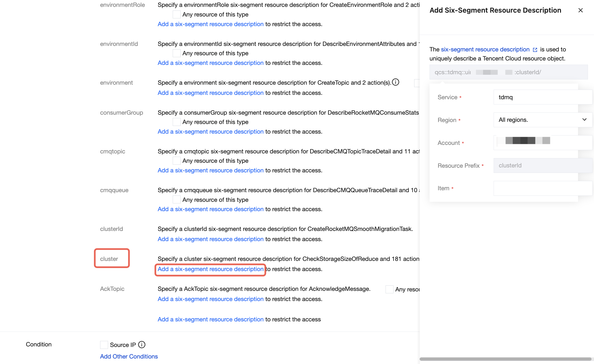
Task: Check 'Any resource of this type' for consumerGroup
Action: pyautogui.click(x=177, y=122)
